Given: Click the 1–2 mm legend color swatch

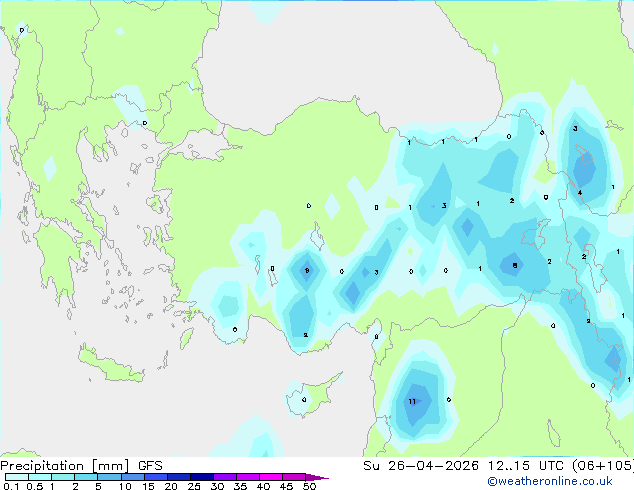Looking at the screenshot, I should [x=63, y=477].
